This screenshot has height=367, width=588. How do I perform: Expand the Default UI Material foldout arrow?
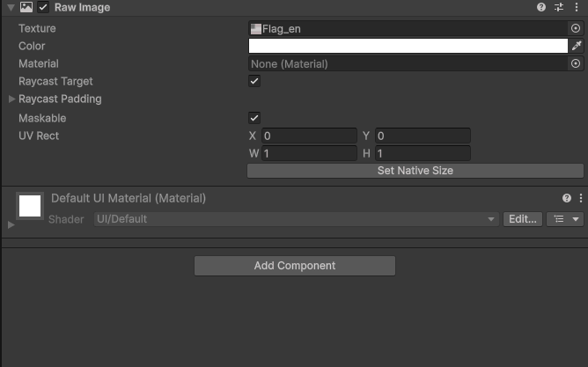11,225
